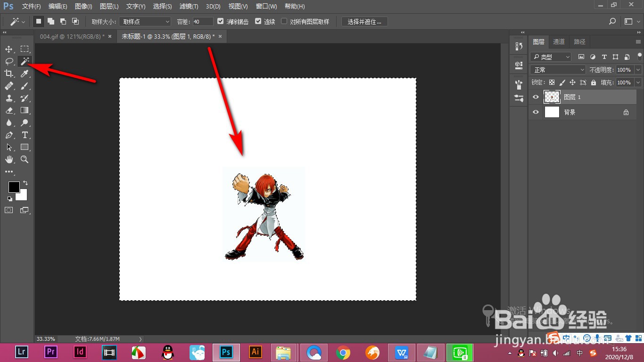644x362 pixels.
Task: Choose Add to Selection mode
Action: pos(50,21)
